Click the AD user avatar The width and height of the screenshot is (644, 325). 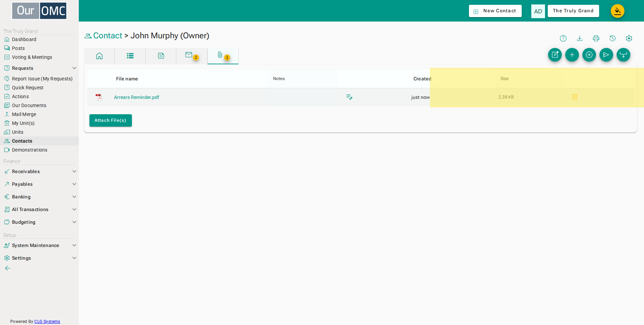pyautogui.click(x=538, y=11)
